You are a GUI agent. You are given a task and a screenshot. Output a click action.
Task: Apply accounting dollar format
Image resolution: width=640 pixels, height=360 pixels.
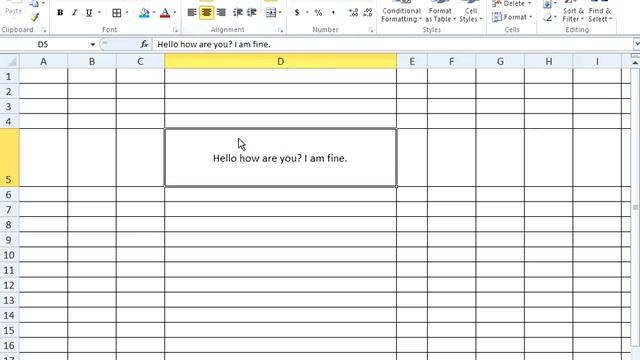[297, 13]
